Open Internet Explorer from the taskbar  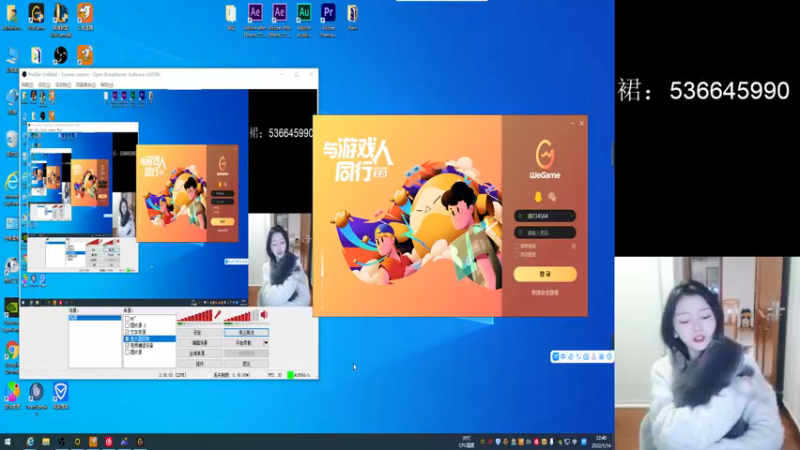pos(30,442)
